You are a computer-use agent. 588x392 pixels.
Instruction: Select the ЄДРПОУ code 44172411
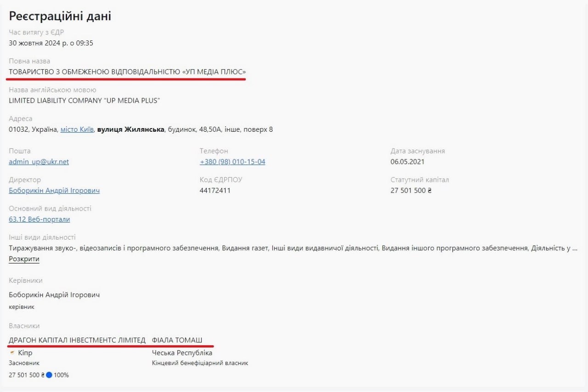[215, 190]
